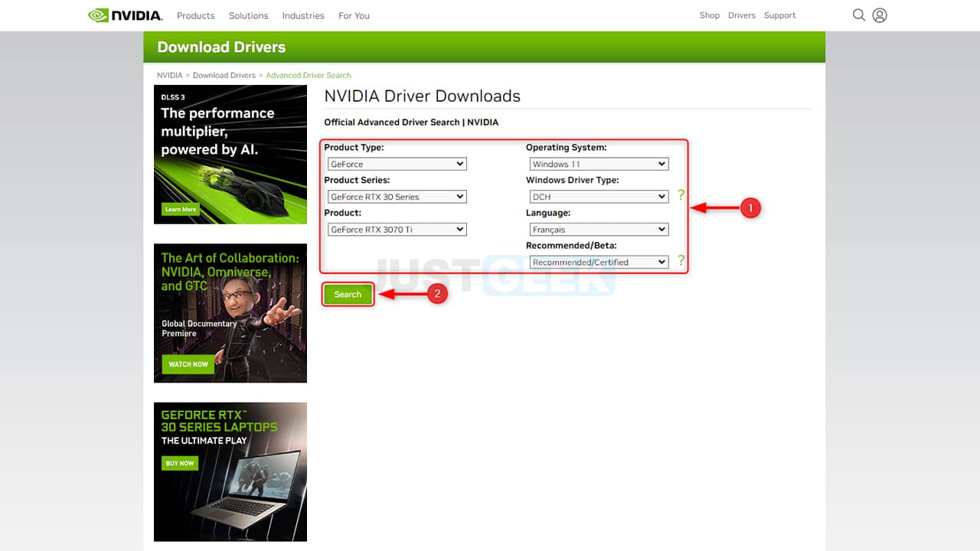Expand the Product Type dropdown
The width and height of the screenshot is (980, 551).
pos(397,164)
